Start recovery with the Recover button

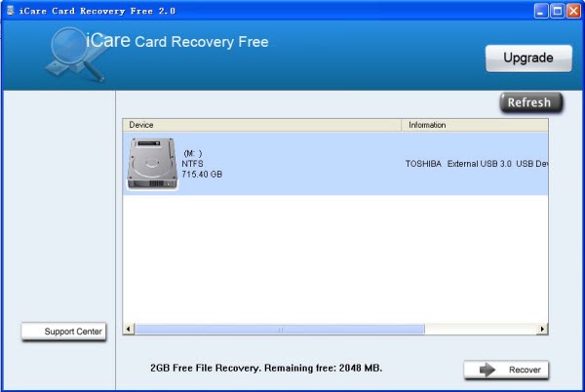point(506,370)
